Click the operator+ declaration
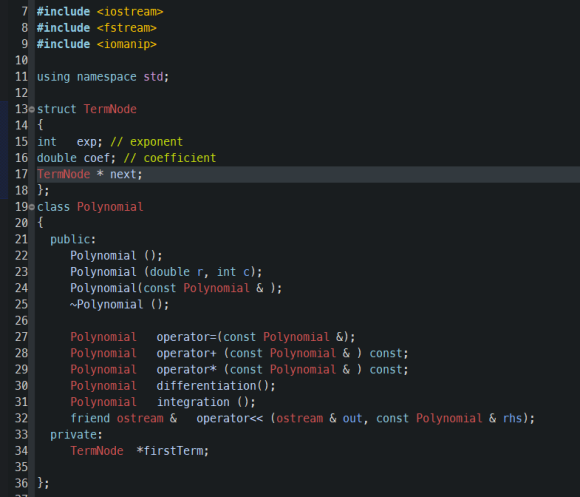 [x=282, y=354]
